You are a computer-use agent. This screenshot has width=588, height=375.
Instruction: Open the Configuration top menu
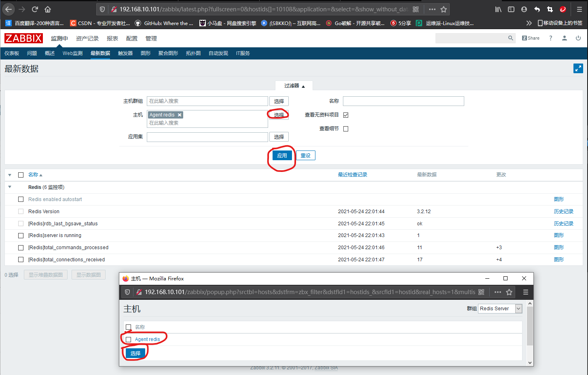(x=132, y=38)
